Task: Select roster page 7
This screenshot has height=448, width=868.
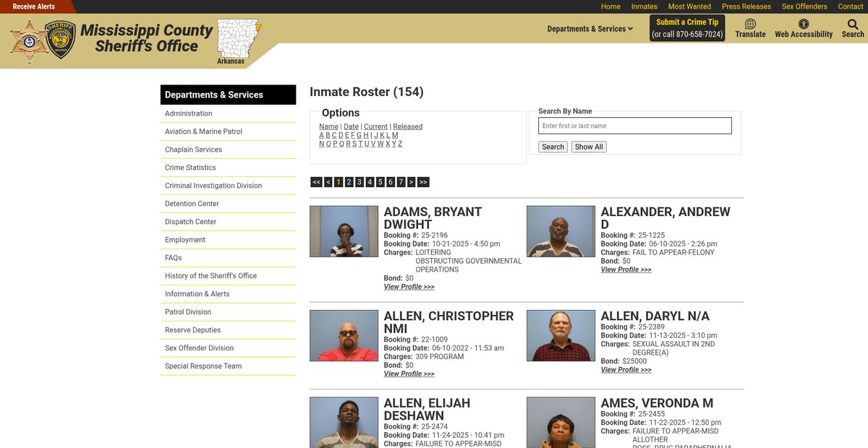Action: point(401,182)
